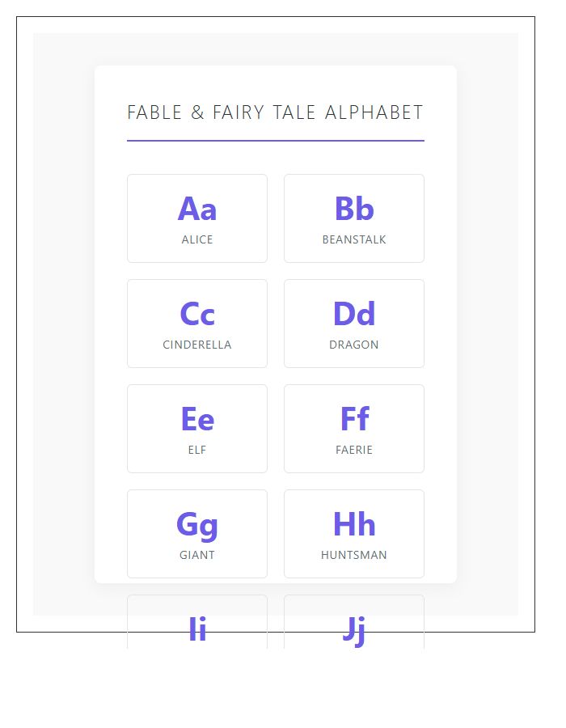
Task: Select the Ee Elf card
Action: pos(197,428)
